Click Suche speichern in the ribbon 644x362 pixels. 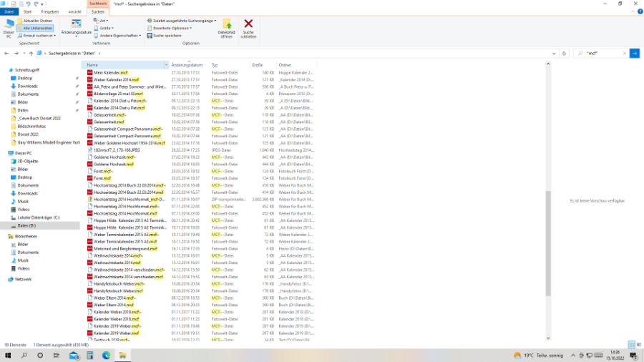click(166, 35)
